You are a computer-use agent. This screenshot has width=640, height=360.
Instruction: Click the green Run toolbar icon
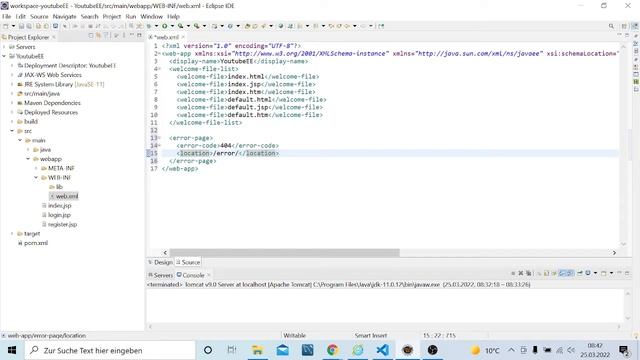(164, 26)
